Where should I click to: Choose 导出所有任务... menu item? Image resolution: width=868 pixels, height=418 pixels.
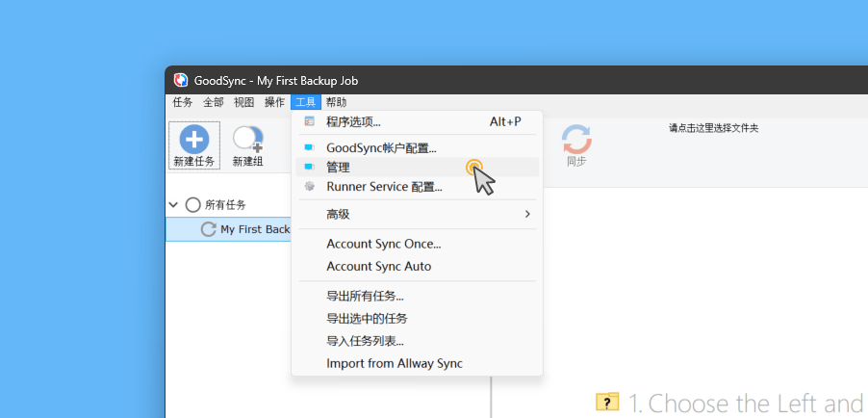coord(365,296)
